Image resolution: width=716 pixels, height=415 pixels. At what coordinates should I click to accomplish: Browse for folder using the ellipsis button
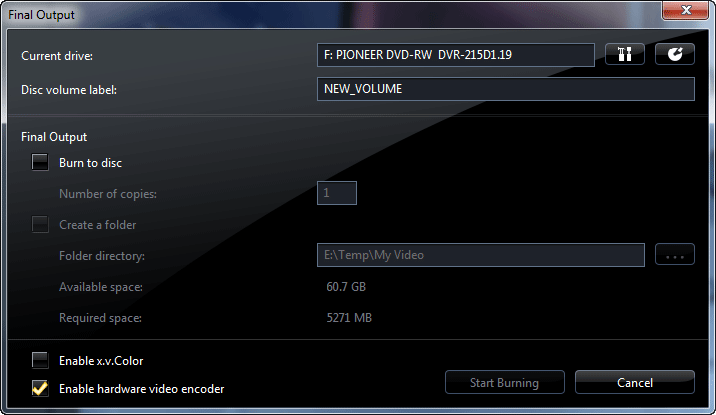(x=674, y=254)
